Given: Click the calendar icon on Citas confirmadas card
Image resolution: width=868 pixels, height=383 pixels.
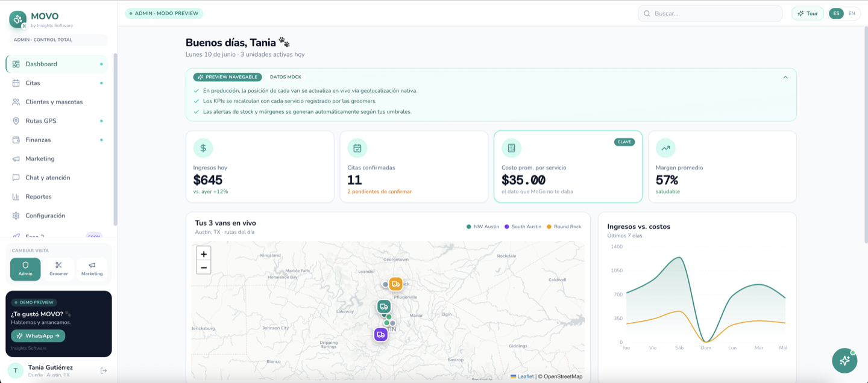Looking at the screenshot, I should coord(357,148).
